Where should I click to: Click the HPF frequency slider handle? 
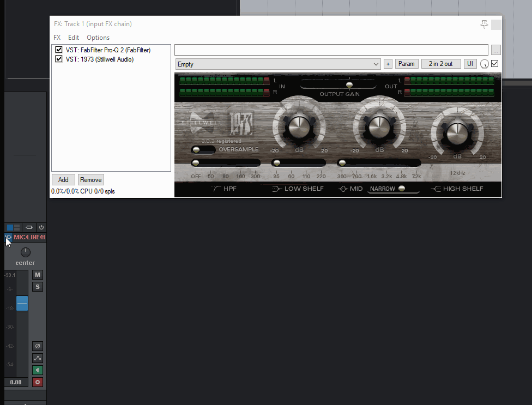pos(196,163)
